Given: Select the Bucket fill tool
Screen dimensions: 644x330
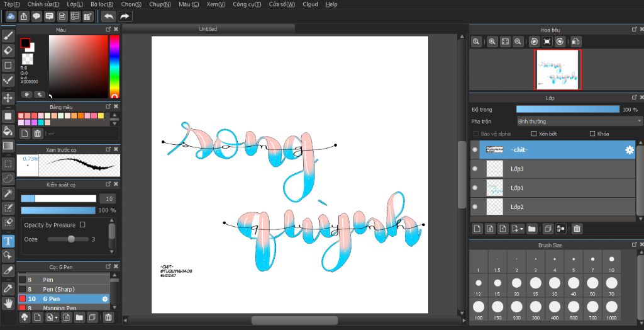Looking at the screenshot, I should 8,131.
